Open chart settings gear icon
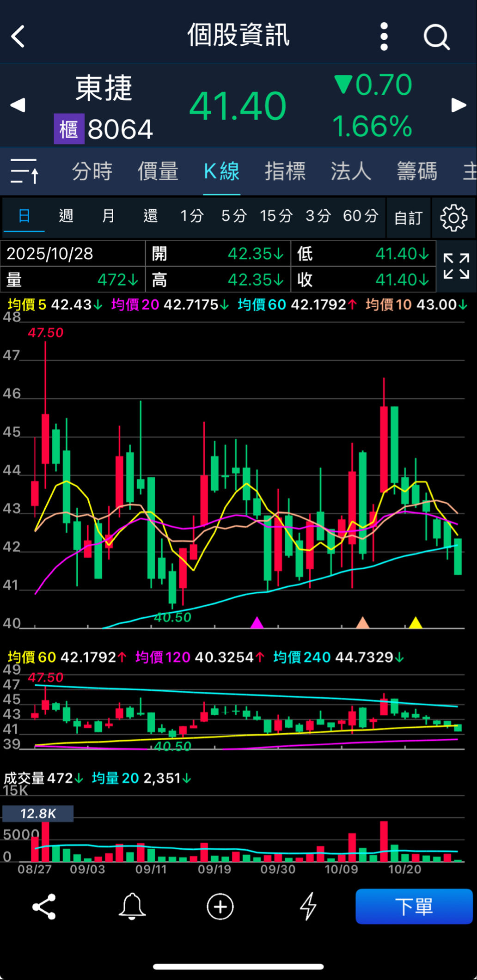Image resolution: width=477 pixels, height=980 pixels. [453, 218]
